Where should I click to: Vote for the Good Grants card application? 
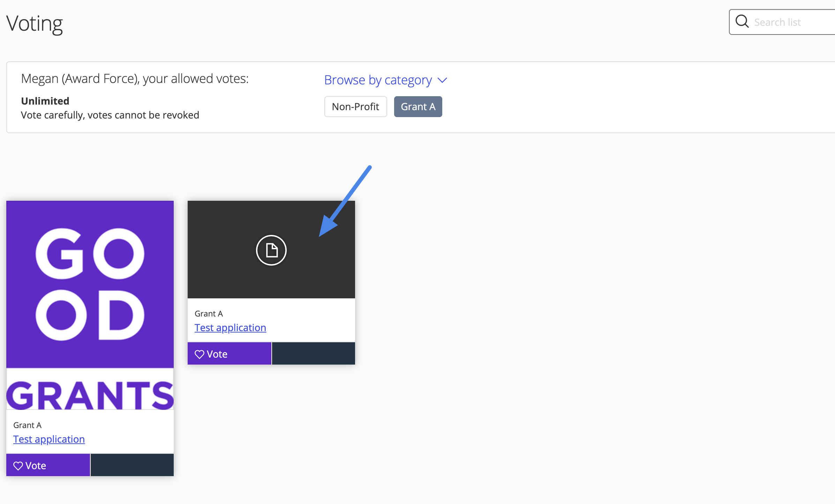click(x=48, y=465)
